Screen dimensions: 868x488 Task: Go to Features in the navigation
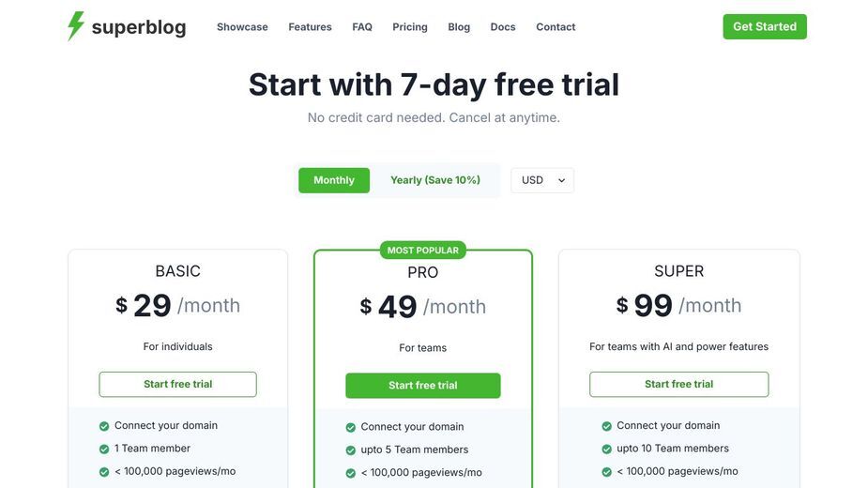point(310,26)
